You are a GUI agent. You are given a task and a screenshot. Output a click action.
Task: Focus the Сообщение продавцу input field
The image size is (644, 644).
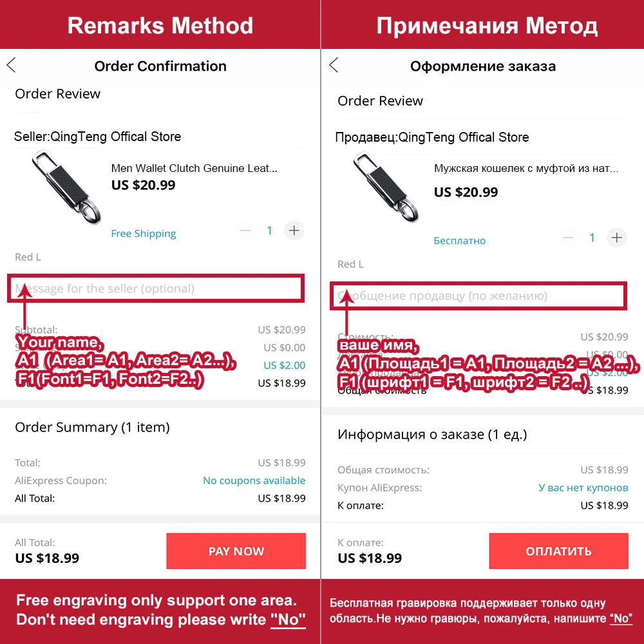point(478,296)
